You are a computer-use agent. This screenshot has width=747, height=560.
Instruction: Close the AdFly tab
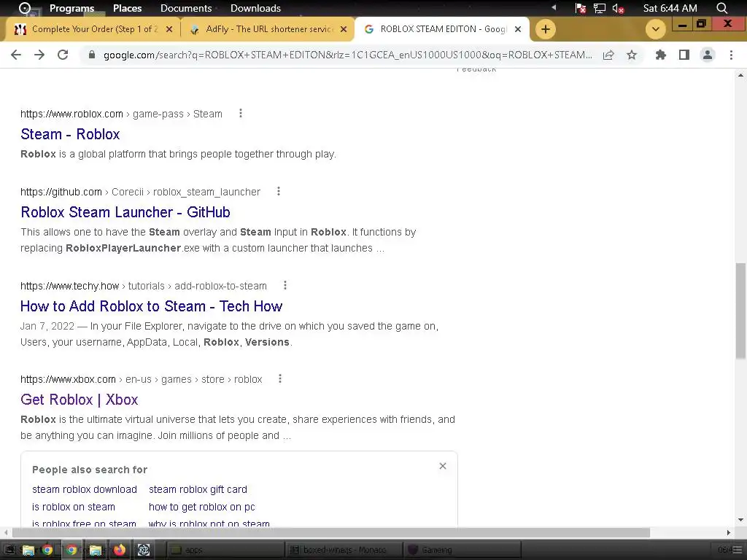[344, 29]
